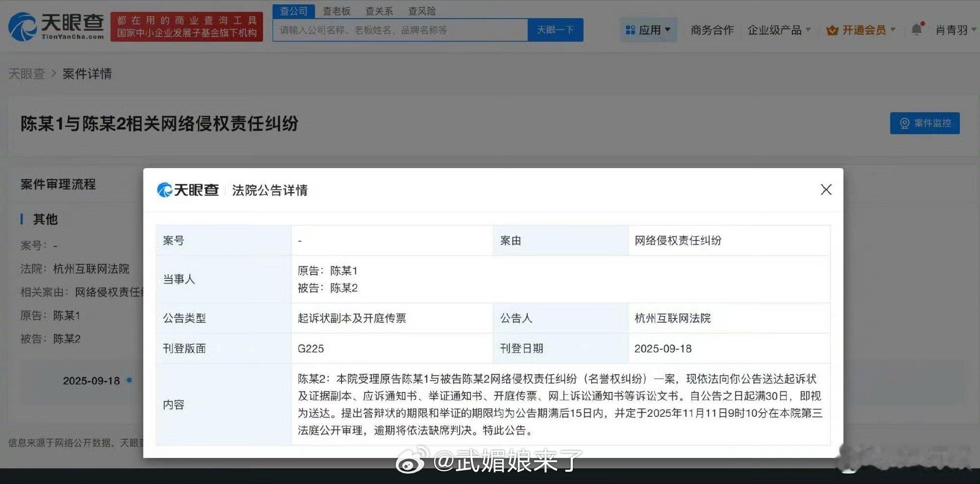Click the monitor icon on 案件监控 button
This screenshot has width=980, height=484.
click(906, 123)
